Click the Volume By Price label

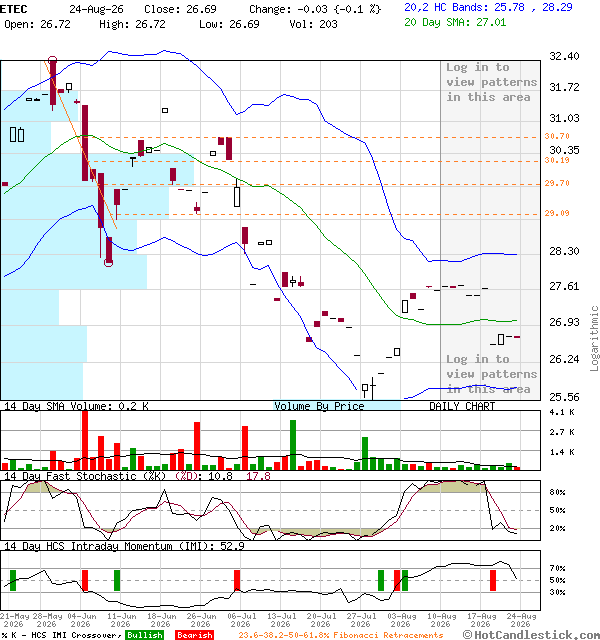[x=319, y=406]
